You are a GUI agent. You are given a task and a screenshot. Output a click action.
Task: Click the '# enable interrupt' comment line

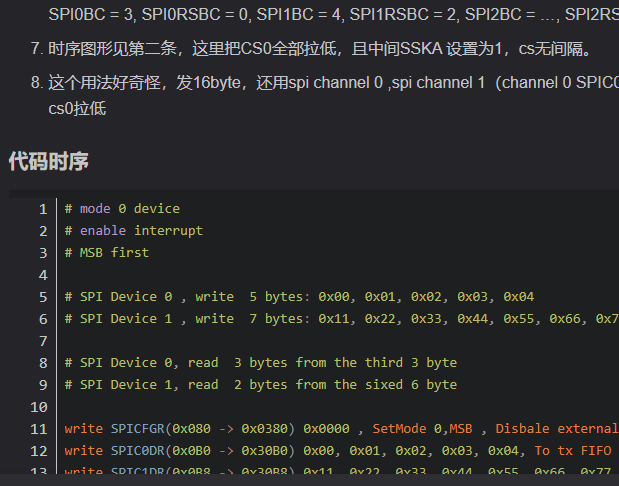click(133, 231)
